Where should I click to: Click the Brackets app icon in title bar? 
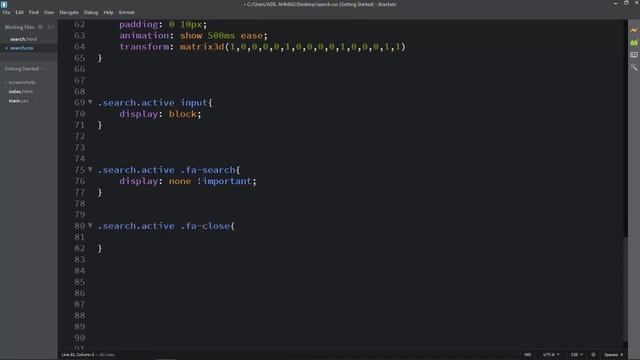click(4, 4)
